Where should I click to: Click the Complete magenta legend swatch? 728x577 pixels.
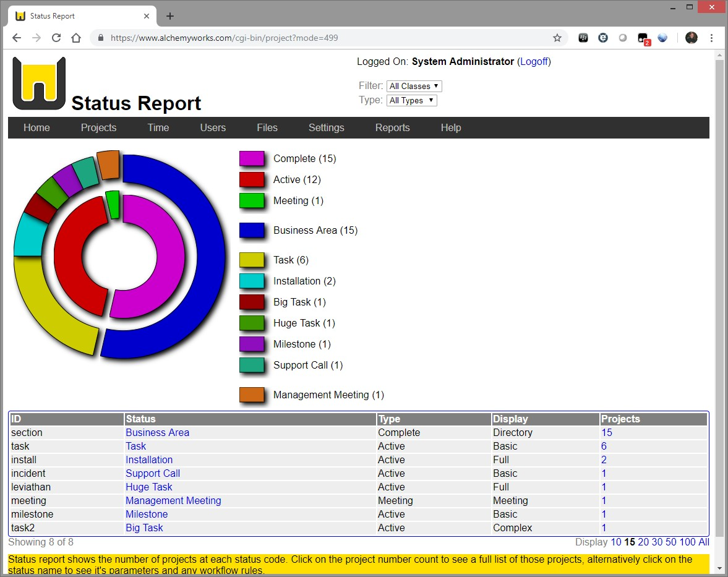coord(252,159)
